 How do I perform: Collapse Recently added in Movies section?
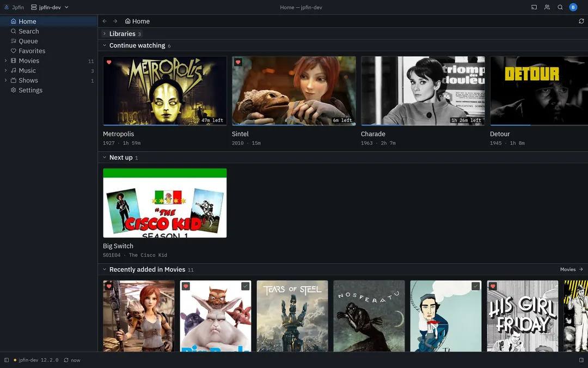tap(105, 270)
